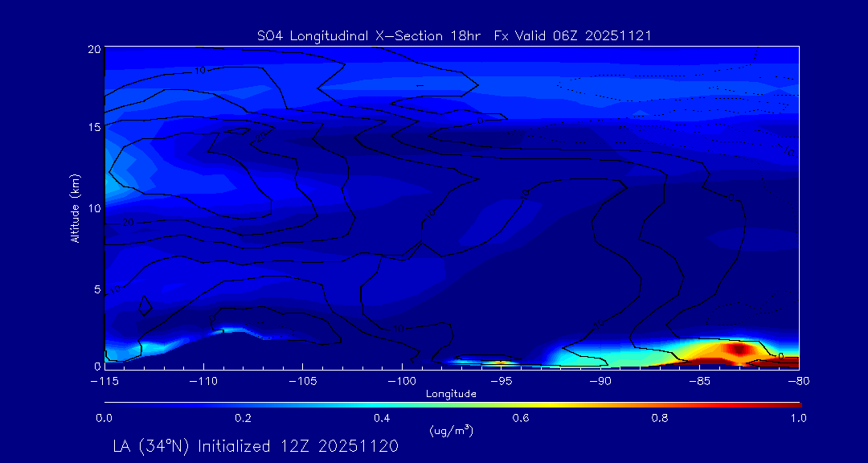
Task: Click longitude tick label "-90"
Action: 600,381
